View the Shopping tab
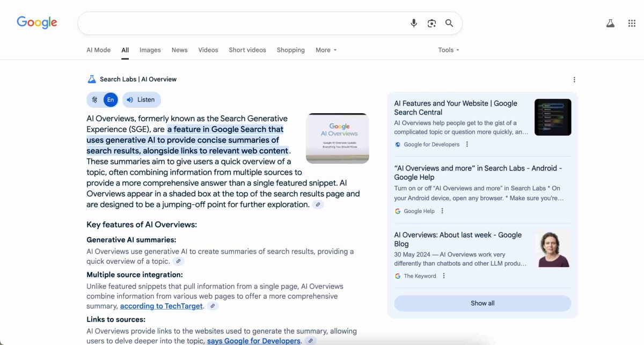Image resolution: width=644 pixels, height=345 pixels. pos(291,50)
